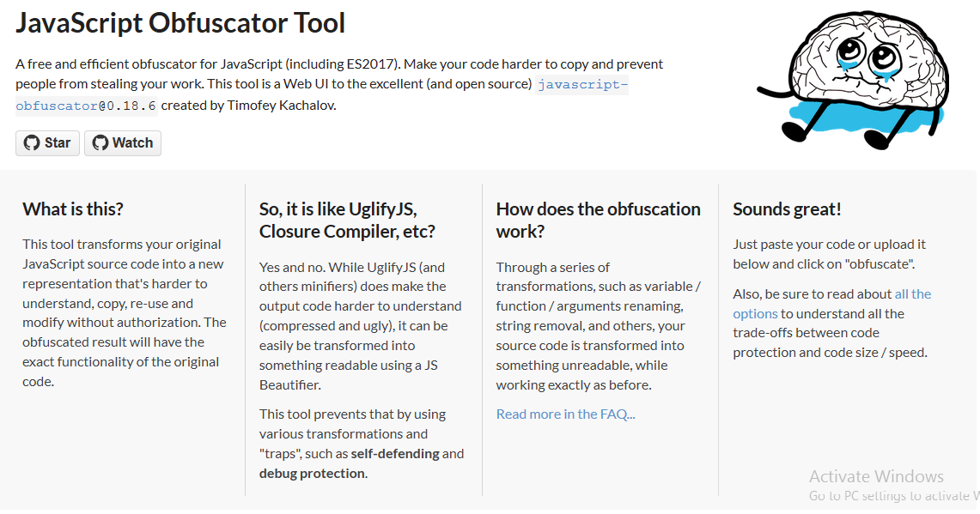Click the crying brain mascot image

(853, 80)
